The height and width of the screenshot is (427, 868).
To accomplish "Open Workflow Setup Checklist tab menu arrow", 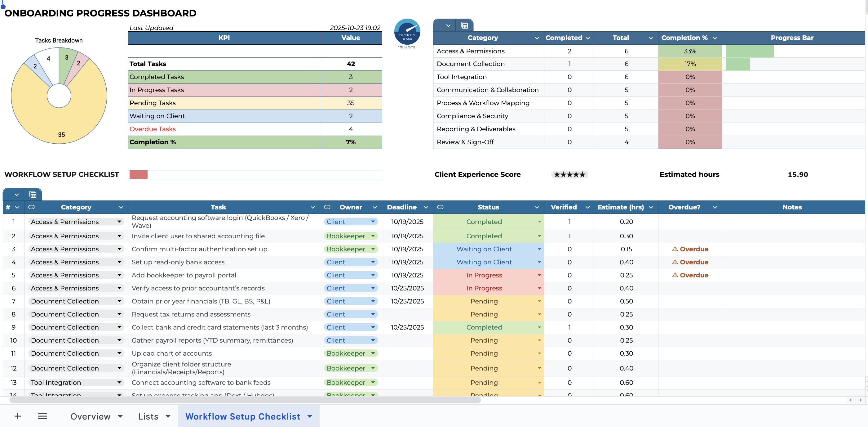I will pos(310,416).
